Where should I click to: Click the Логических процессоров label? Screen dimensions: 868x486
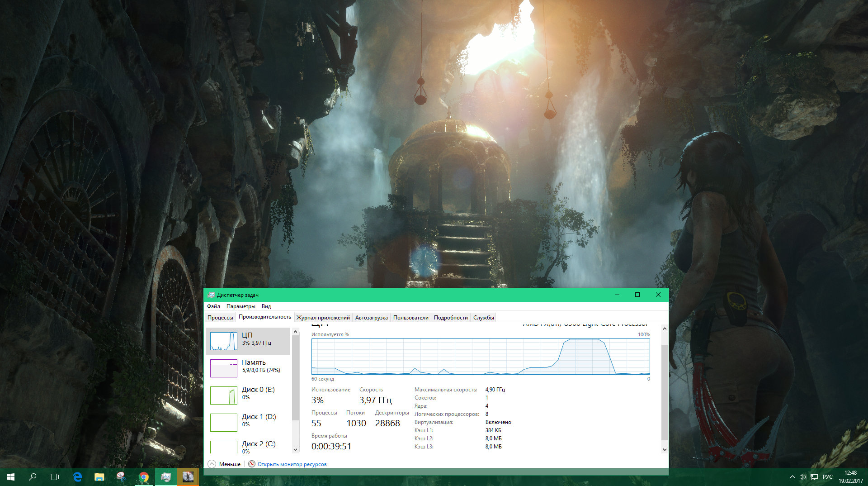pyautogui.click(x=447, y=414)
